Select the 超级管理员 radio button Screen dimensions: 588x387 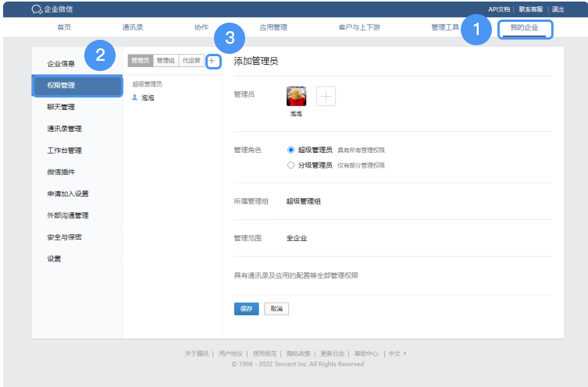291,150
